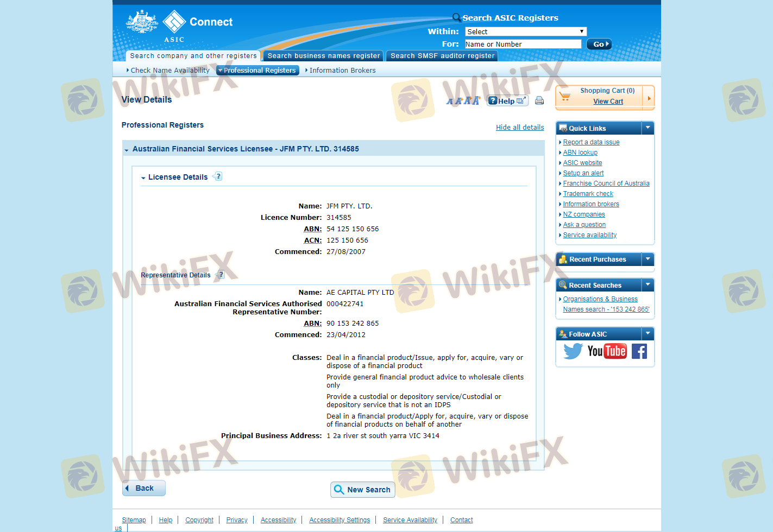Click the Hide all details link

pyautogui.click(x=519, y=128)
